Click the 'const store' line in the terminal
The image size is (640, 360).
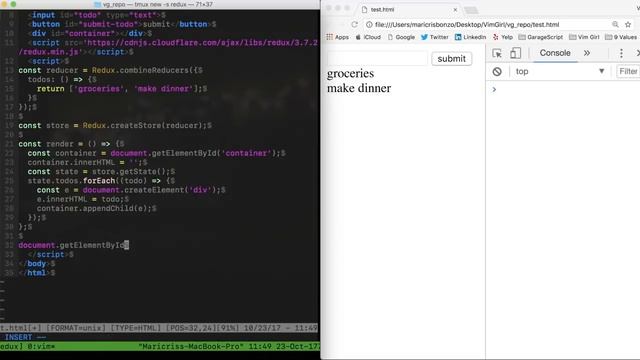(115, 126)
